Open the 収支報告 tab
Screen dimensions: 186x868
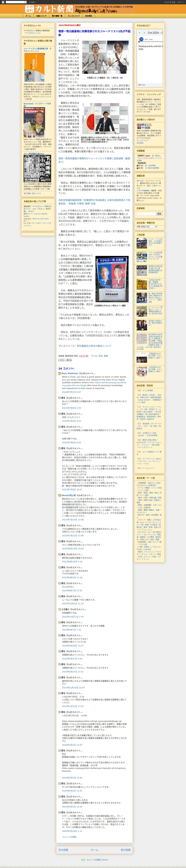[89, 16]
